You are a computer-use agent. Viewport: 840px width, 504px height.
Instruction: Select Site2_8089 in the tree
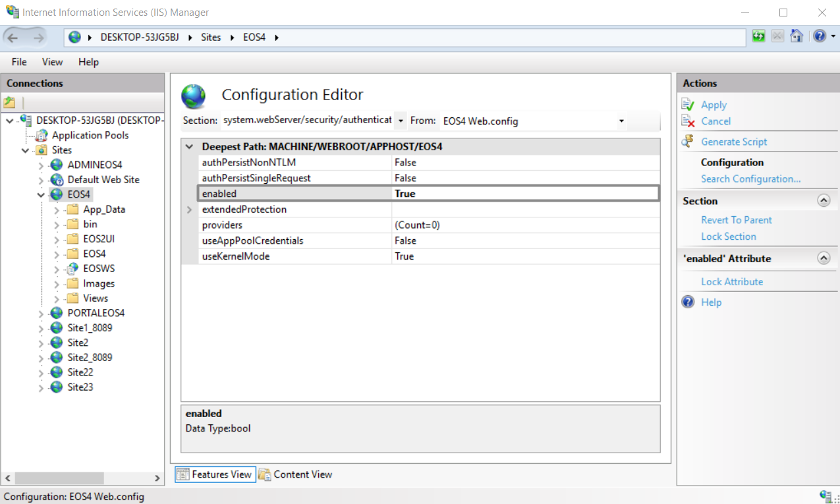[x=90, y=358]
